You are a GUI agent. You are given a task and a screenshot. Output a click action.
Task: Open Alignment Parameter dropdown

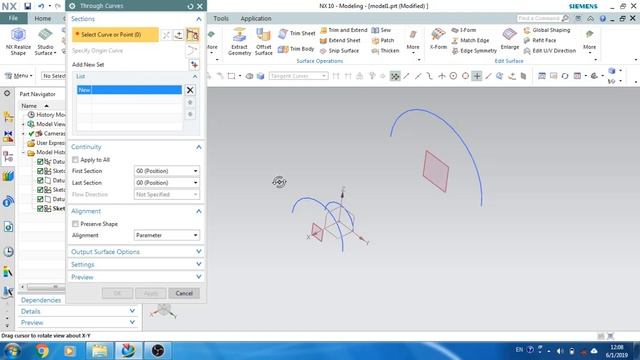[x=167, y=236]
